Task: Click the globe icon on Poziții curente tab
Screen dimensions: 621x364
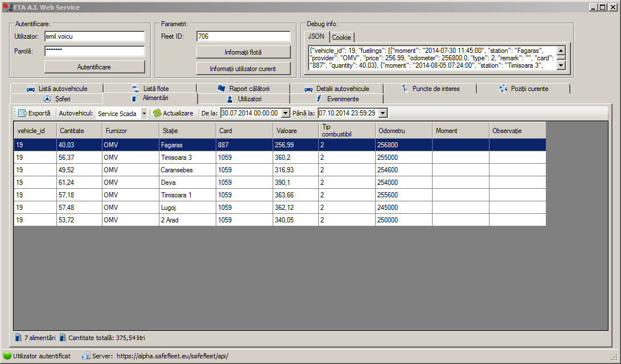Action: [x=503, y=89]
